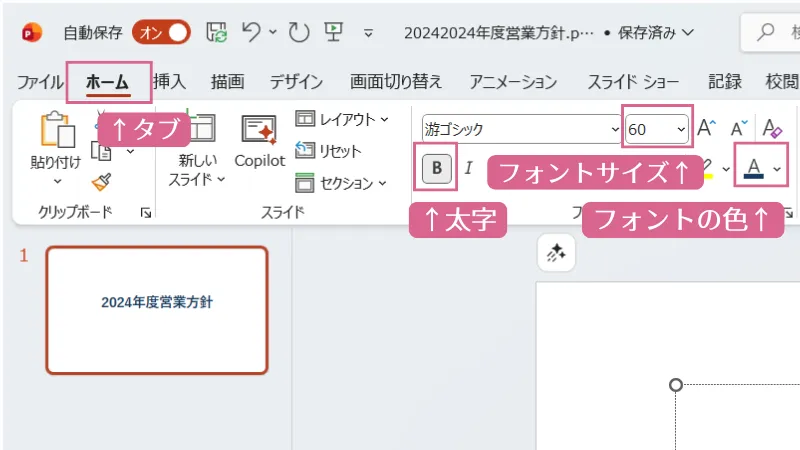Image resolution: width=800 pixels, height=450 pixels.
Task: Select the Format Painter brush icon
Action: click(101, 181)
